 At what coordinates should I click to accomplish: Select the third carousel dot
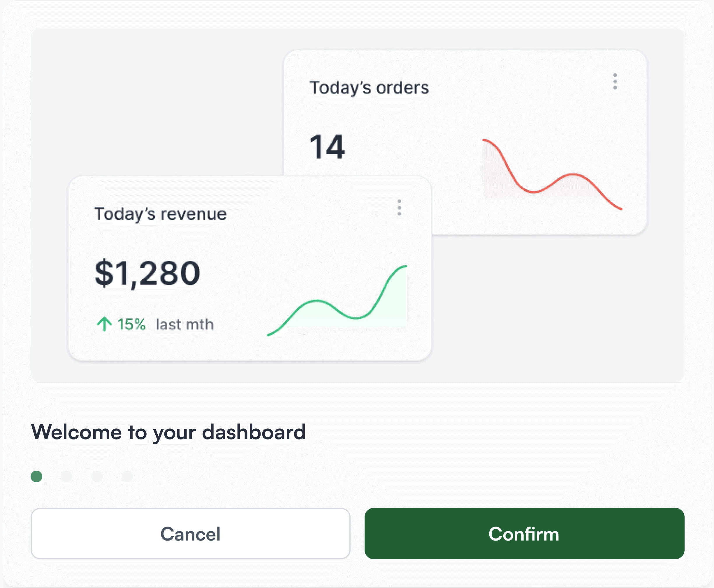pos(97,476)
